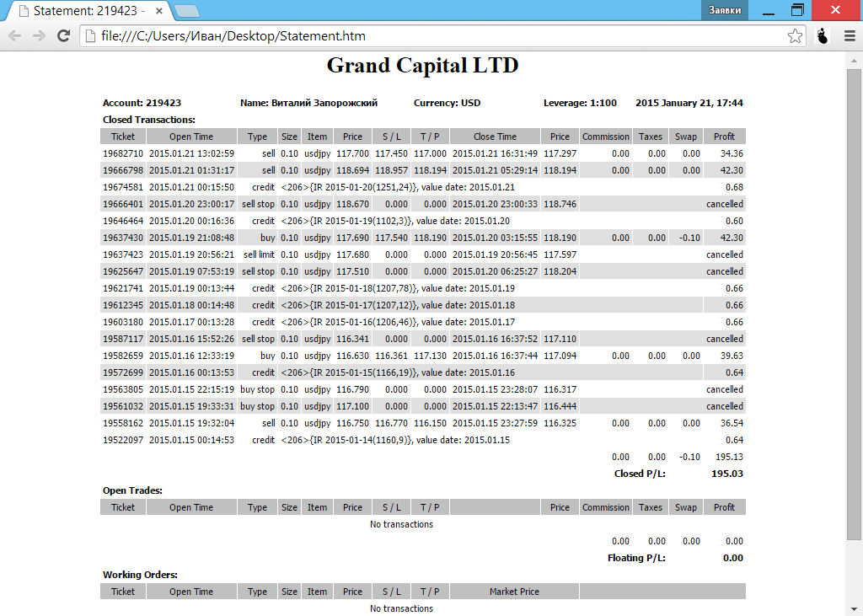Click ticket number 19563805
The image size is (863, 616).
(123, 389)
